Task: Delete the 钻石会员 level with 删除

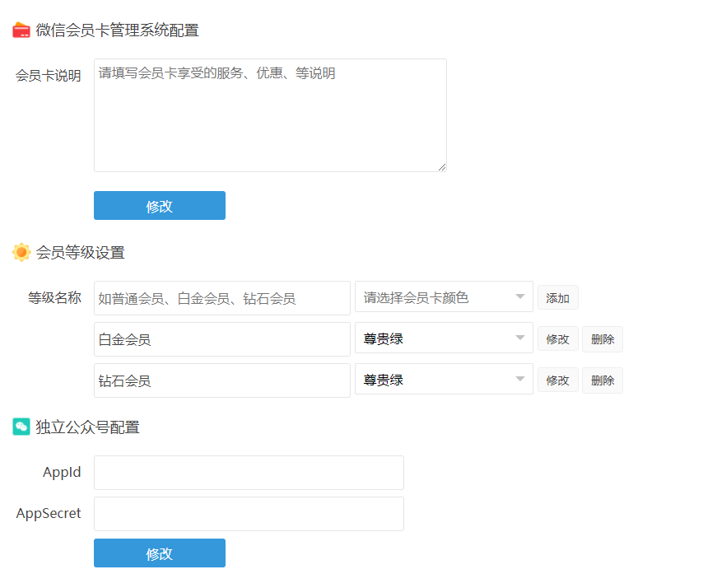Action: coord(602,380)
